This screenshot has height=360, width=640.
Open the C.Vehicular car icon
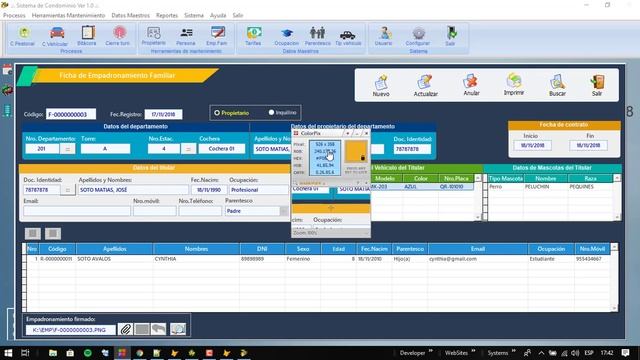tap(56, 36)
